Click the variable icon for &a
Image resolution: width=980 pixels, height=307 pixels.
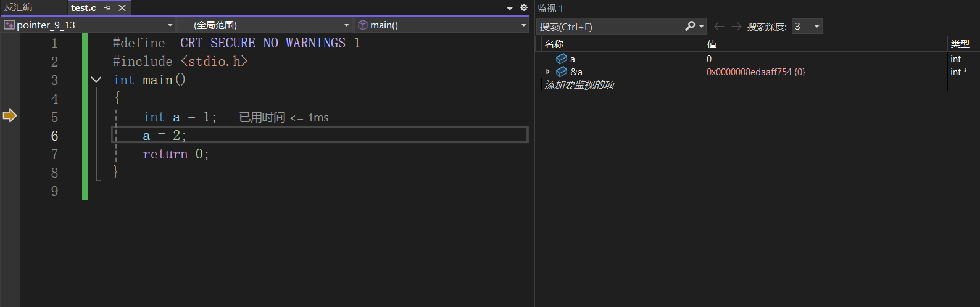click(562, 72)
